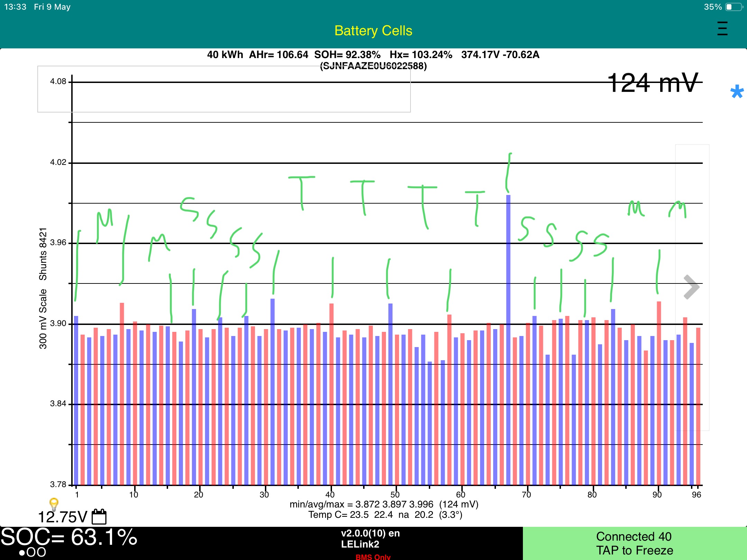Select the tallest blue cell bar
The width and height of the screenshot is (747, 560).
(x=508, y=339)
